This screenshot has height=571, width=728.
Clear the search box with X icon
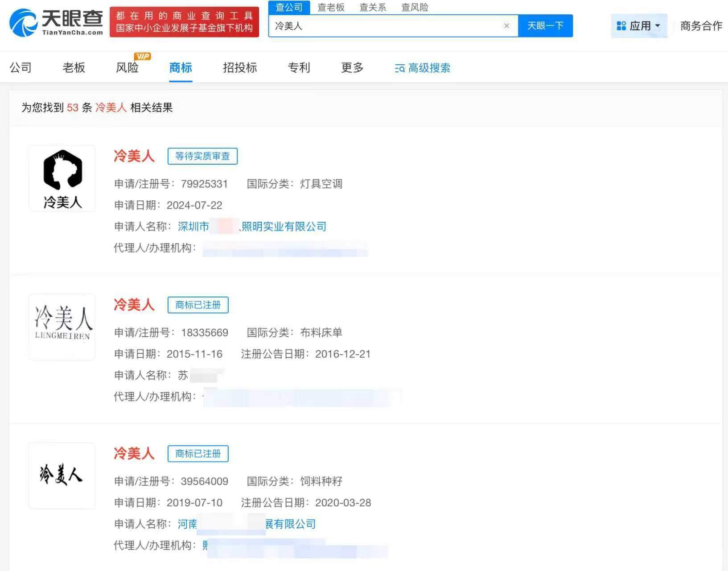[506, 26]
